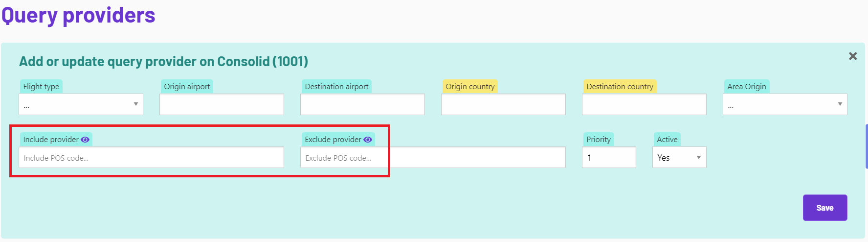Click the Destination country yellow label
Viewport: 868px width, 242px height.
click(620, 87)
